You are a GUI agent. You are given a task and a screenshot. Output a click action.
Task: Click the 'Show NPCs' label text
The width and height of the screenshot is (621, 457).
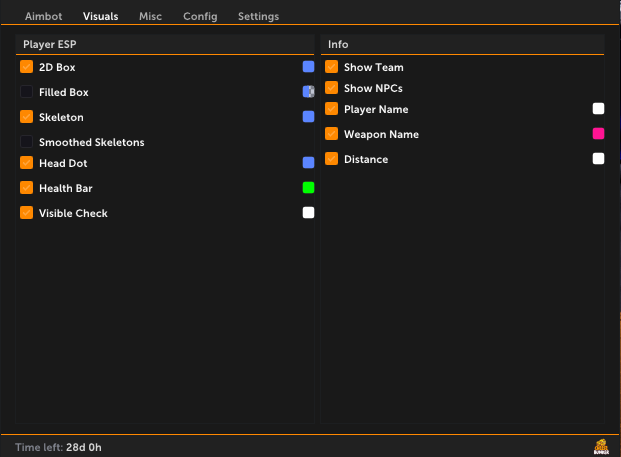pyautogui.click(x=373, y=88)
